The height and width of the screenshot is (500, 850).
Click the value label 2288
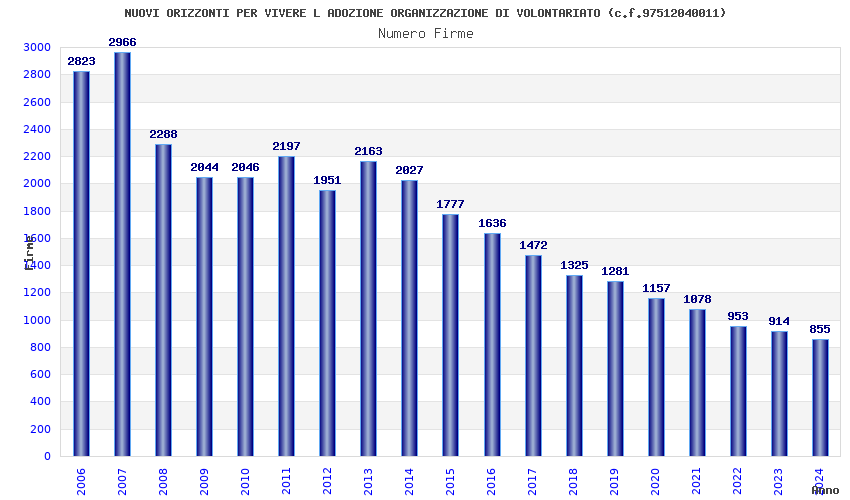[163, 134]
